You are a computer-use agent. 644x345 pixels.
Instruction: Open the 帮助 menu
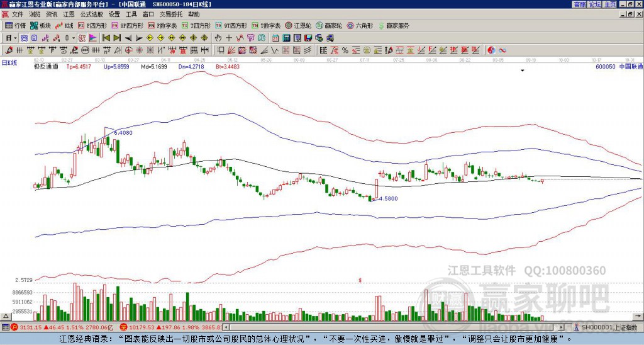[x=194, y=14]
